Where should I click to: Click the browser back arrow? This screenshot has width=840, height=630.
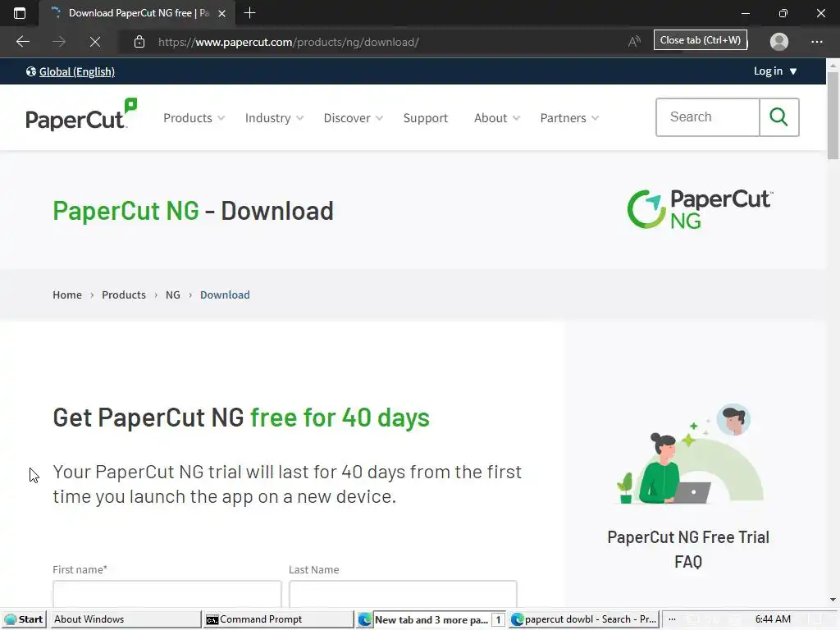22,42
